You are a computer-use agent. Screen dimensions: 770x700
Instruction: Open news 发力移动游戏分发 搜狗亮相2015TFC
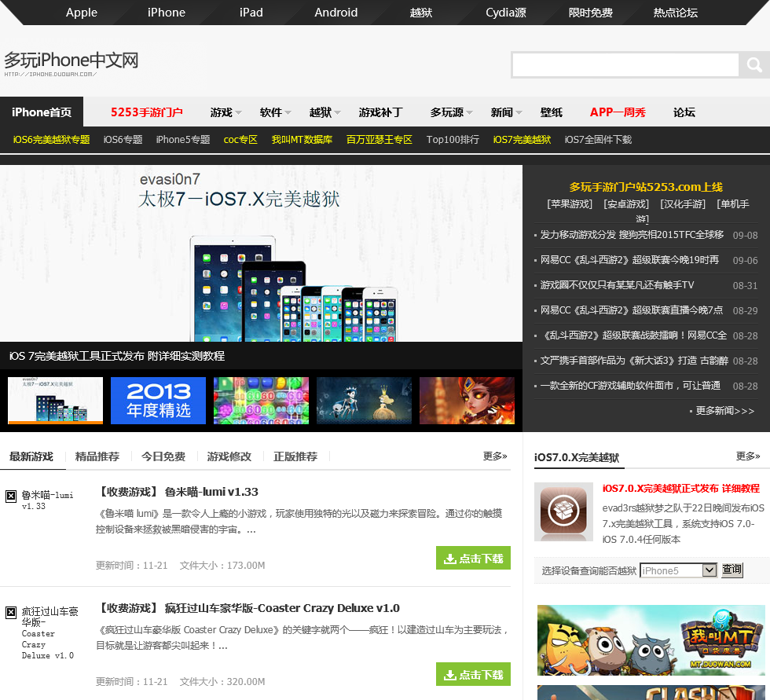coord(632,235)
